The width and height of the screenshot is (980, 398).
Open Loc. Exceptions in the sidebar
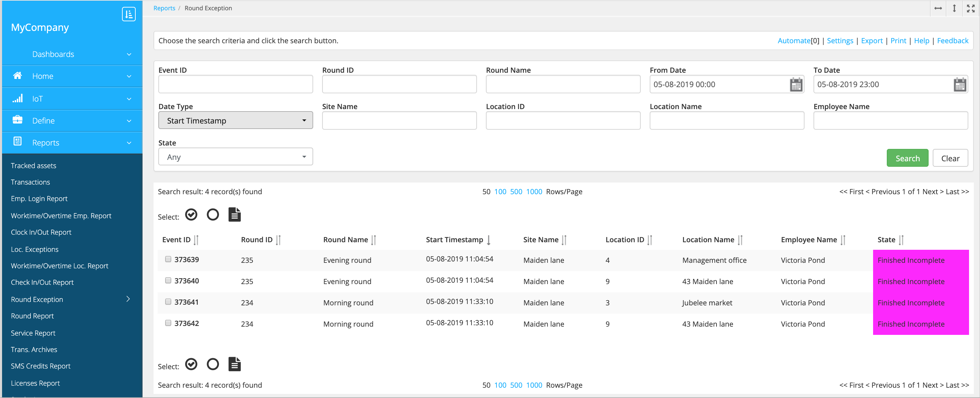(35, 249)
